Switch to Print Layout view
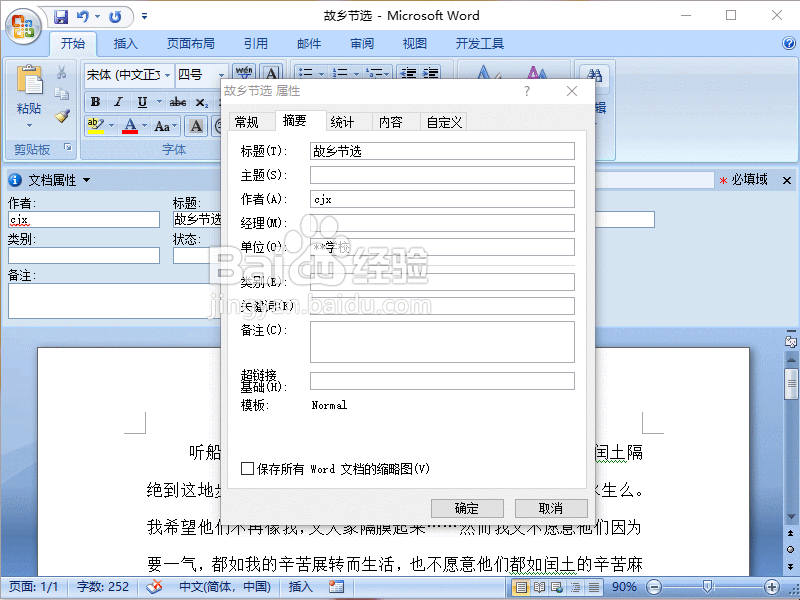This screenshot has height=600, width=800. coord(521,587)
